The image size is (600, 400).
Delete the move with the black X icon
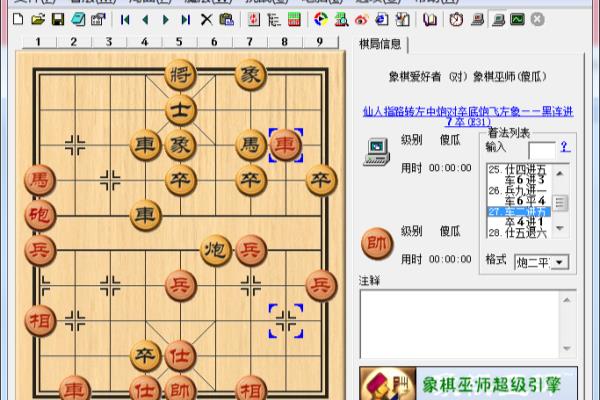pos(206,19)
